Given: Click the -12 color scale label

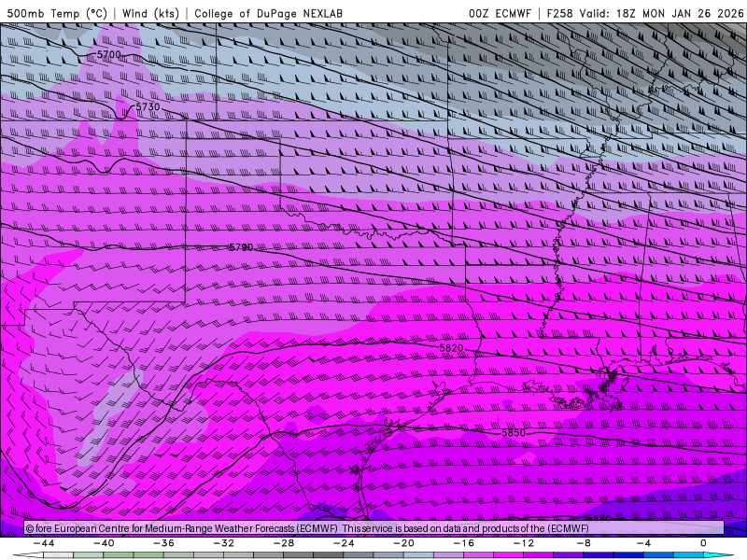Looking at the screenshot, I should coord(524,543).
